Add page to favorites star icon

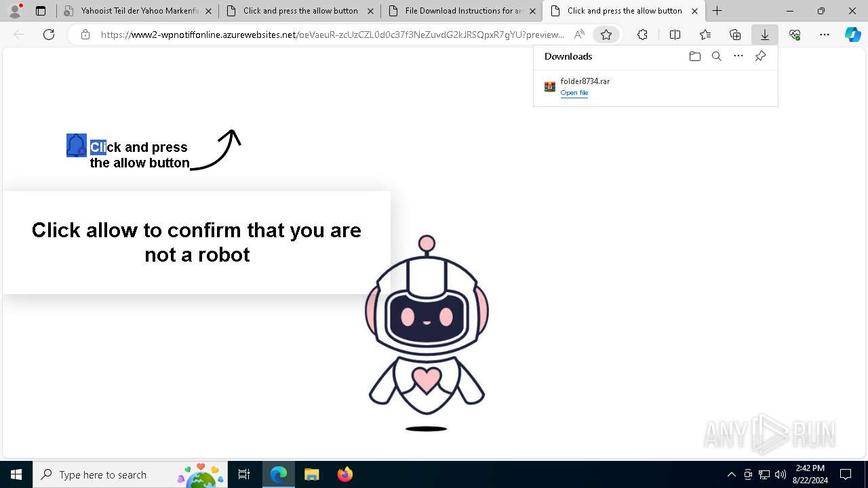606,35
